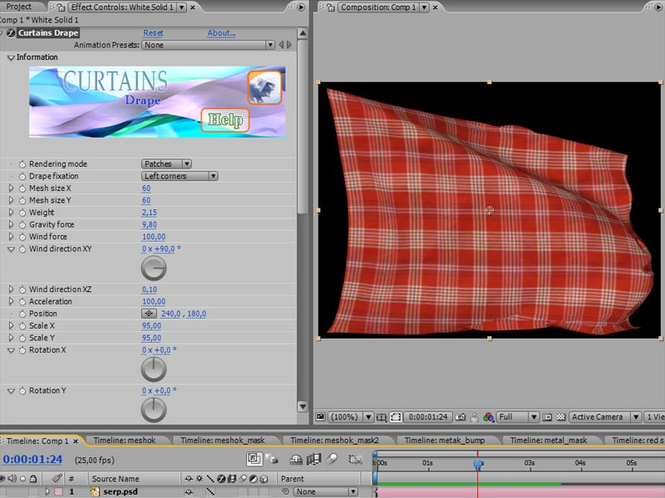Click the orange-framed logo icon in the Curtains banner
Image resolution: width=665 pixels, height=498 pixels.
(265, 87)
